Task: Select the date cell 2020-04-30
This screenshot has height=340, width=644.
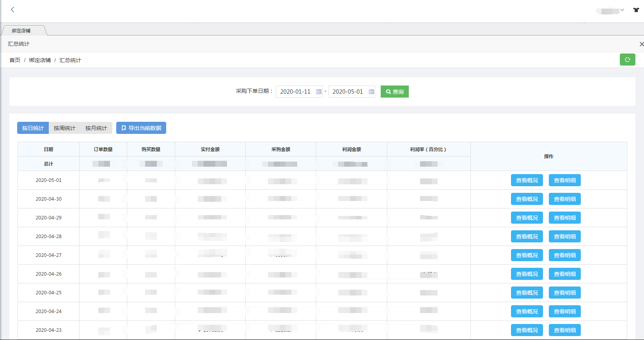Action: coord(49,199)
